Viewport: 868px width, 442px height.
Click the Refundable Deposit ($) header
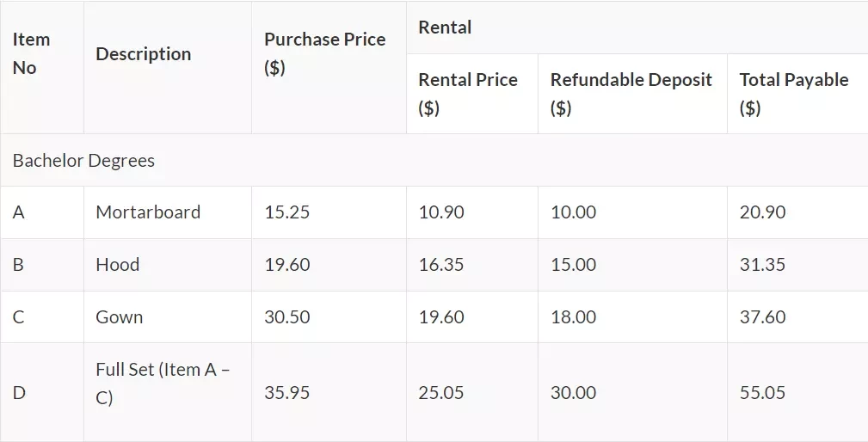(x=632, y=94)
